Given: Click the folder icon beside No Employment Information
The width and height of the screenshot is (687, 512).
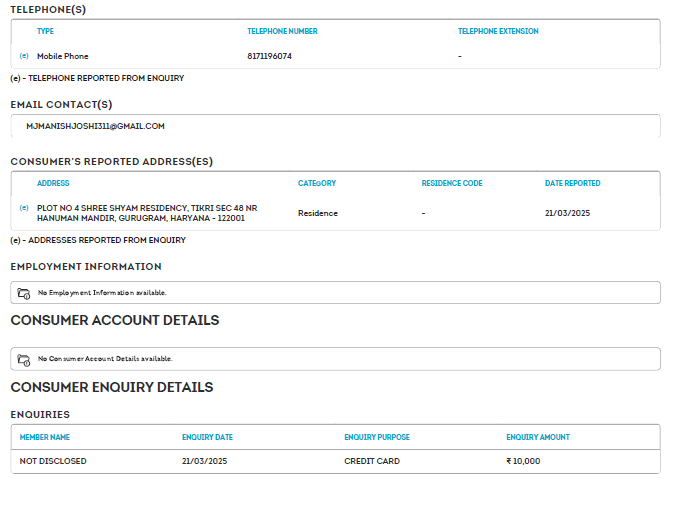Looking at the screenshot, I should point(24,293).
